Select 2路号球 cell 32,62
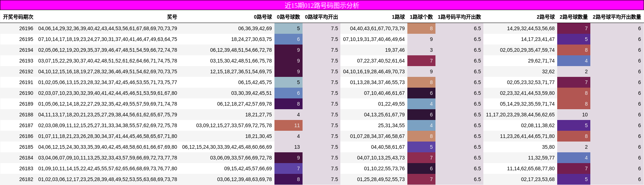The height and width of the screenshot is (185, 644). [548, 71]
